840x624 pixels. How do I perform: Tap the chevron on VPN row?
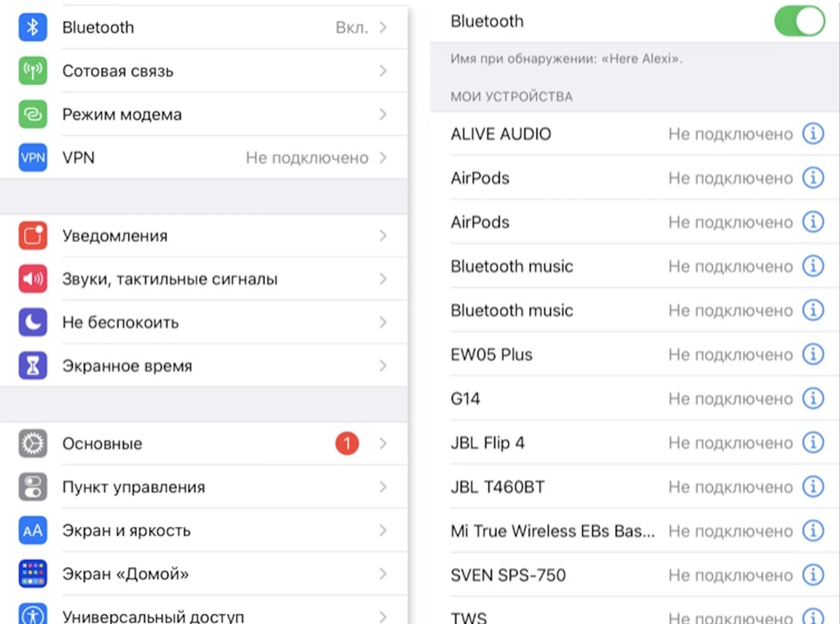point(383,157)
